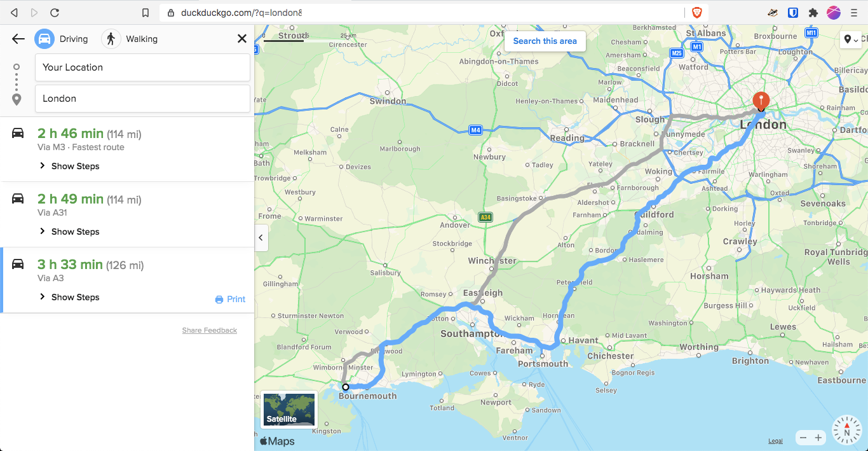This screenshot has height=451, width=868.
Task: Expand Show Steps for the A31 route
Action: tap(69, 232)
